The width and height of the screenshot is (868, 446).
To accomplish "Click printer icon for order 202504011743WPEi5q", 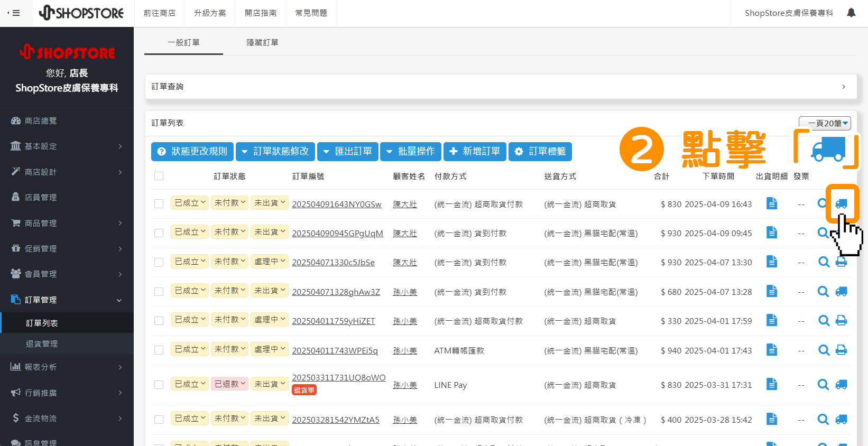I will click(x=841, y=350).
